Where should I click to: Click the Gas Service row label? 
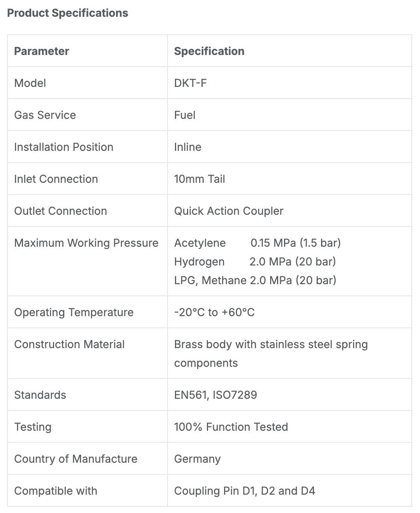point(45,115)
